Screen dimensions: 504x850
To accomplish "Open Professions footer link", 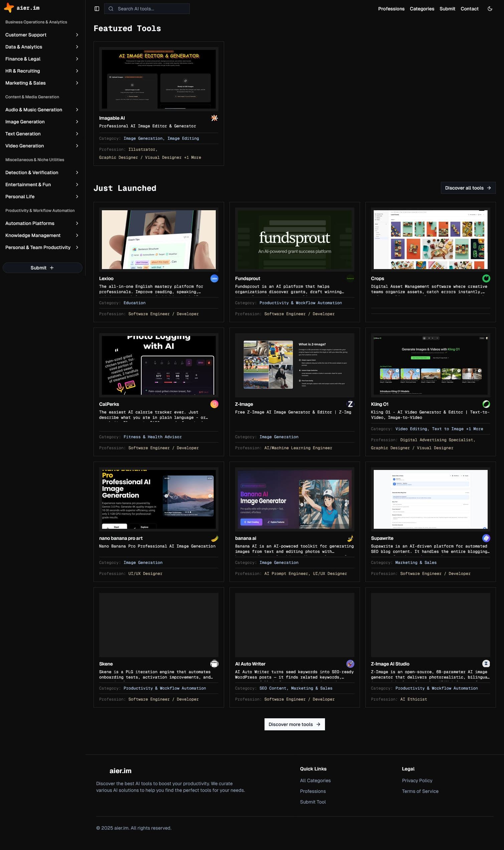I will click(313, 791).
